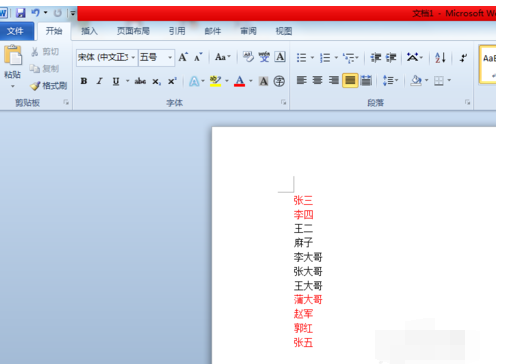The image size is (506, 364).
Task: Click the Clear Formatting icon
Action: point(248,57)
